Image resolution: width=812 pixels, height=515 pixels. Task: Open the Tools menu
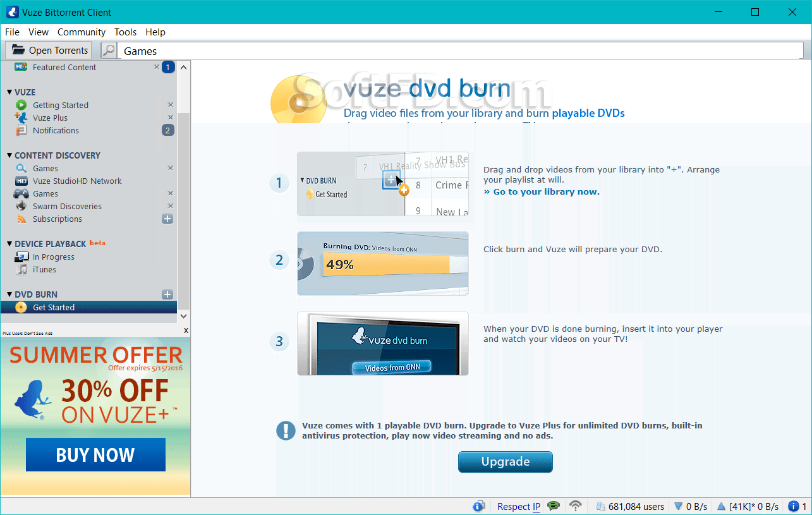(x=126, y=32)
